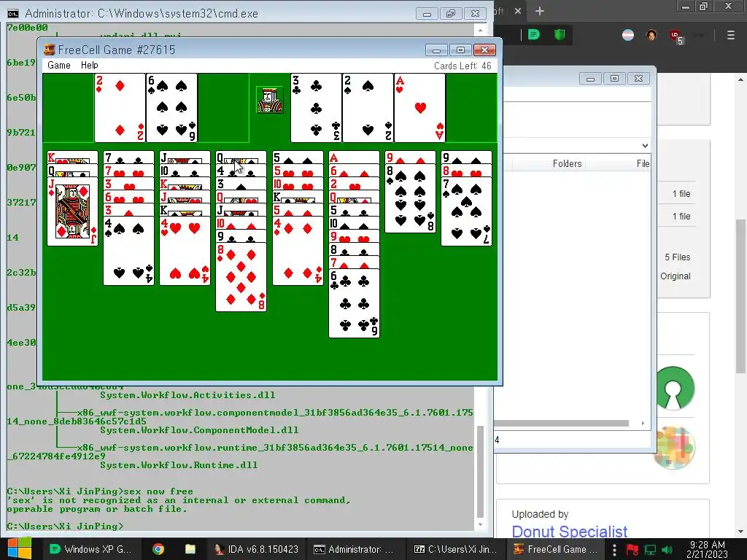Click the horizontal scrollbar in file window

561,424
